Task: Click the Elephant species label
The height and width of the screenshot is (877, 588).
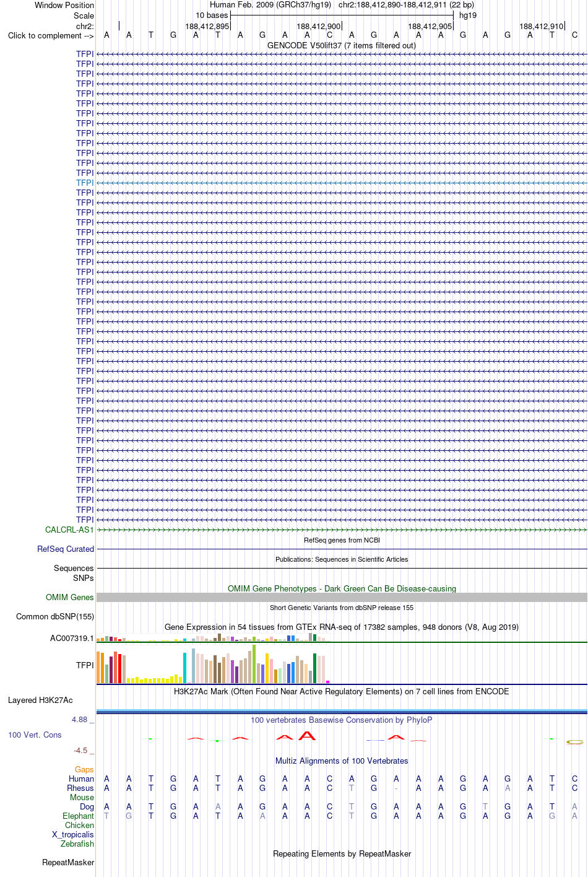Action: 78,816
